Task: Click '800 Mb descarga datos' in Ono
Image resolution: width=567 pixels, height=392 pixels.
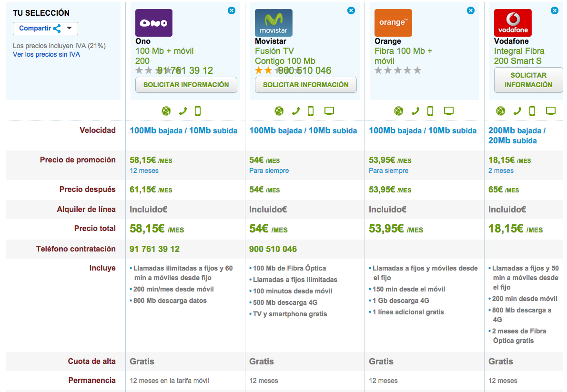Action: click(x=170, y=301)
